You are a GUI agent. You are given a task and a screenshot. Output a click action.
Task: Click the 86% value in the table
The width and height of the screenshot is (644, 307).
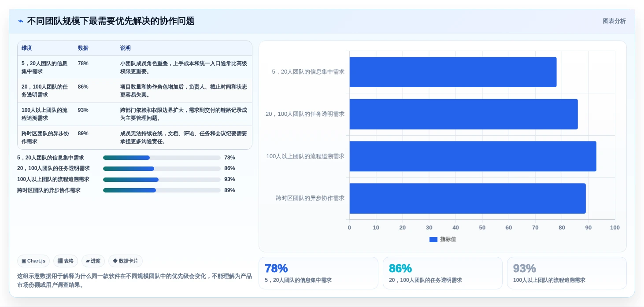83,87
